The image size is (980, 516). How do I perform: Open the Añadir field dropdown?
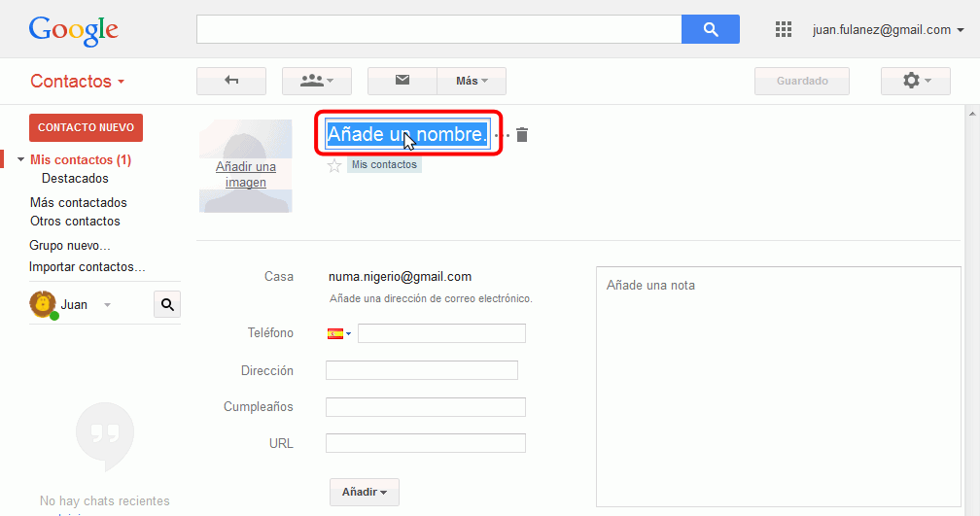coord(365,492)
